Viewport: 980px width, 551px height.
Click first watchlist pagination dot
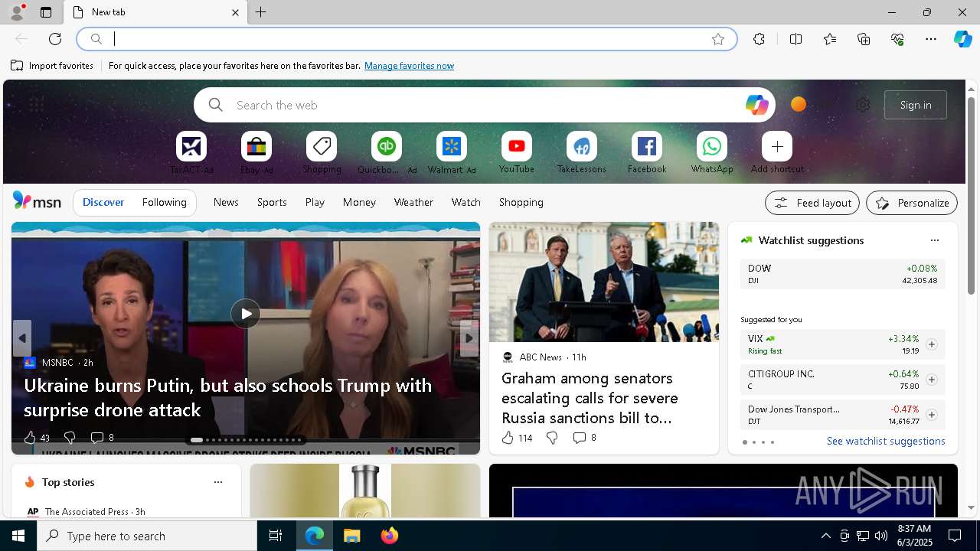click(x=745, y=442)
